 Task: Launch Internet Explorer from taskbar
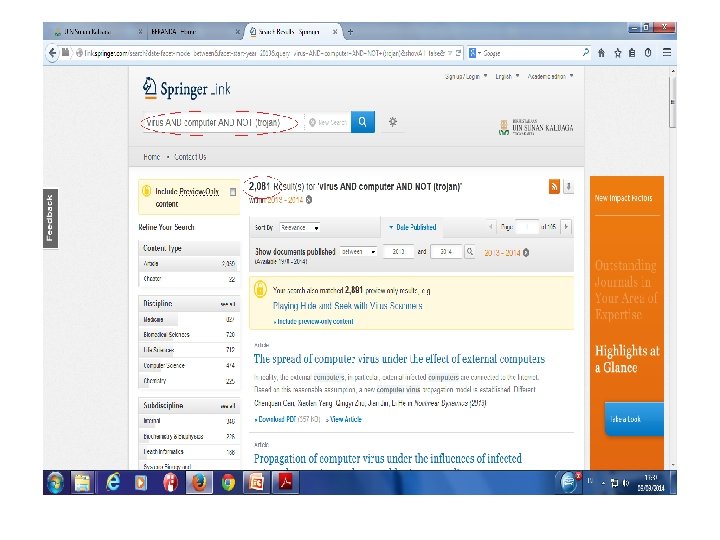pos(112,483)
